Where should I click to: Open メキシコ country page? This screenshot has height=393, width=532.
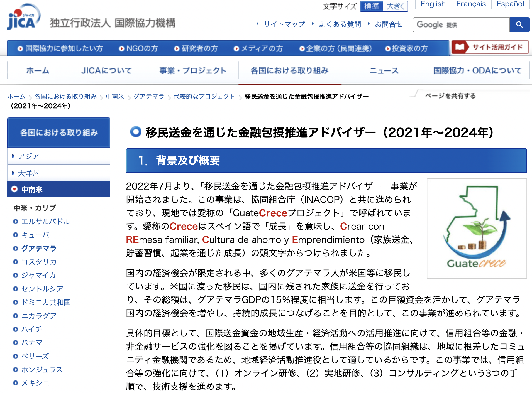tap(35, 383)
